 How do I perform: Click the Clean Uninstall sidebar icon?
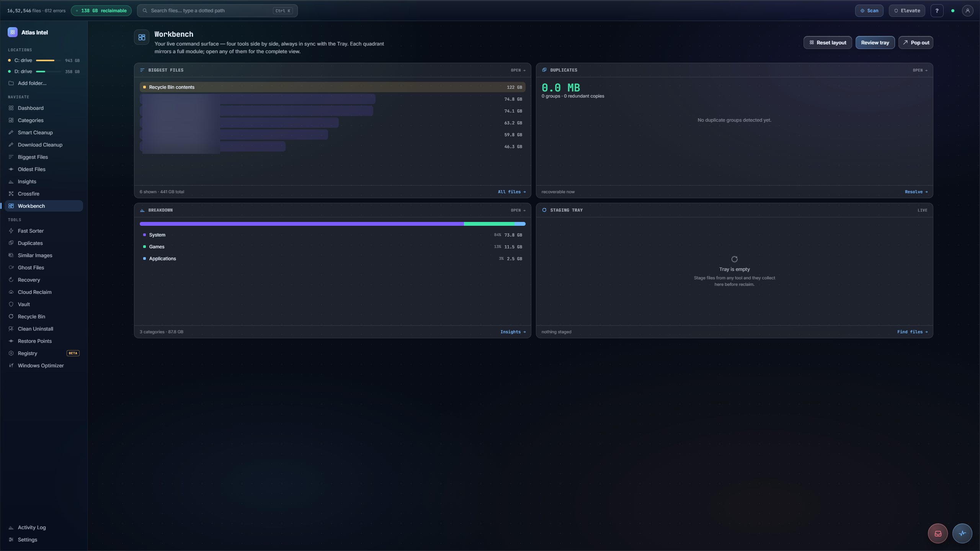point(11,329)
